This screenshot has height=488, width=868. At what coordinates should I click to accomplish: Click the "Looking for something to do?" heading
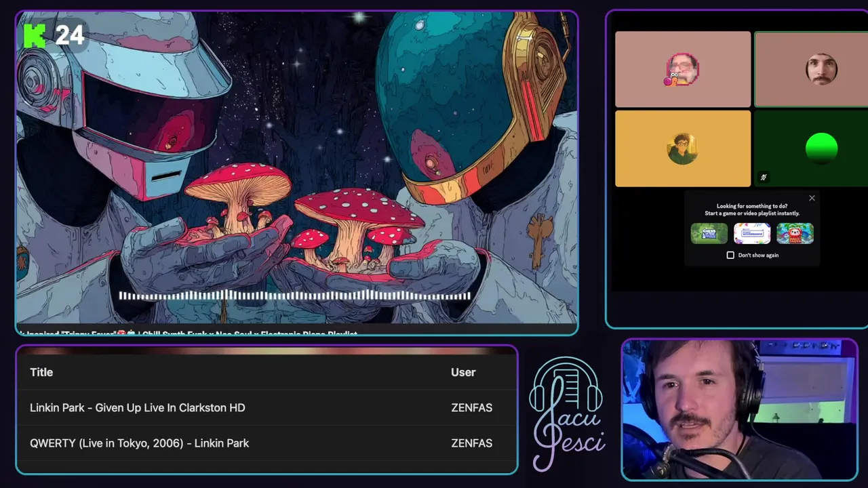pos(752,206)
